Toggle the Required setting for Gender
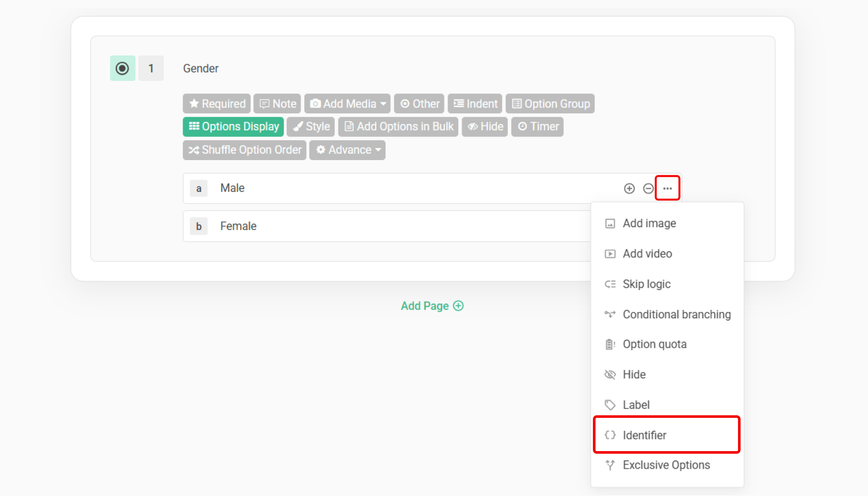The width and height of the screenshot is (868, 496). coord(216,104)
